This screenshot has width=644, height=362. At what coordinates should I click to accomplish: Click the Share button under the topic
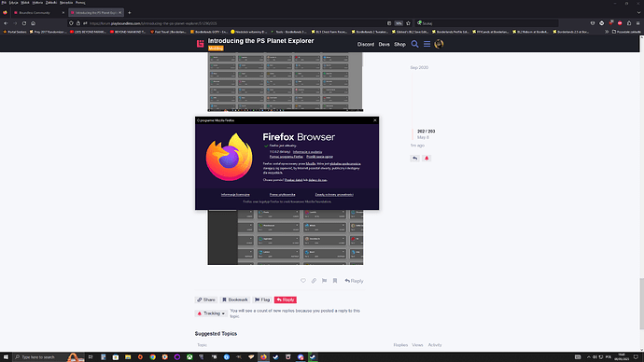(206, 300)
